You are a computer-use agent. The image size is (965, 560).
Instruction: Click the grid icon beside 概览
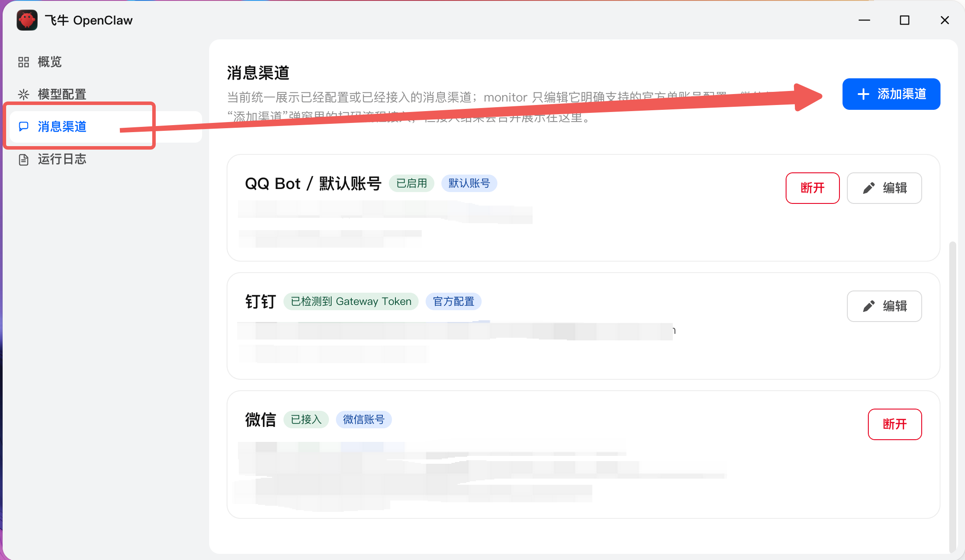[24, 62]
